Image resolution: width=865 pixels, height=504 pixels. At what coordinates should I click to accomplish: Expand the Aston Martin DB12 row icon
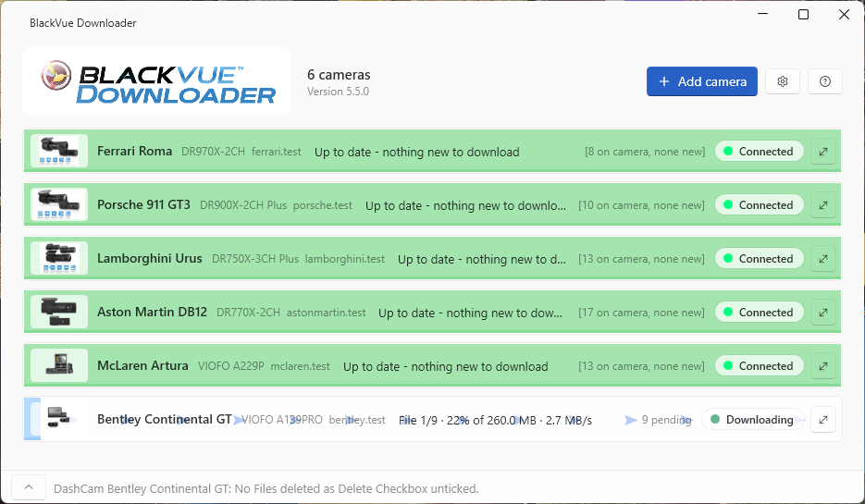pos(823,312)
